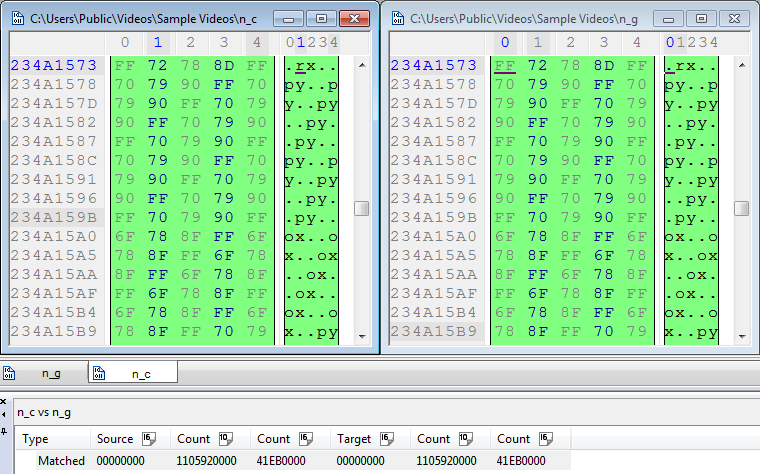Click address 234A15B9 in n_g window

point(434,332)
